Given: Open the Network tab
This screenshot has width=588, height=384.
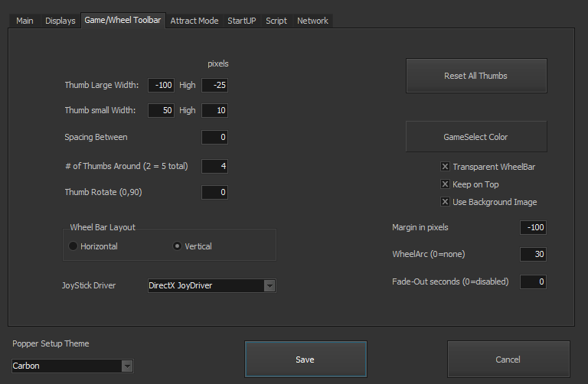Looking at the screenshot, I should pos(312,21).
